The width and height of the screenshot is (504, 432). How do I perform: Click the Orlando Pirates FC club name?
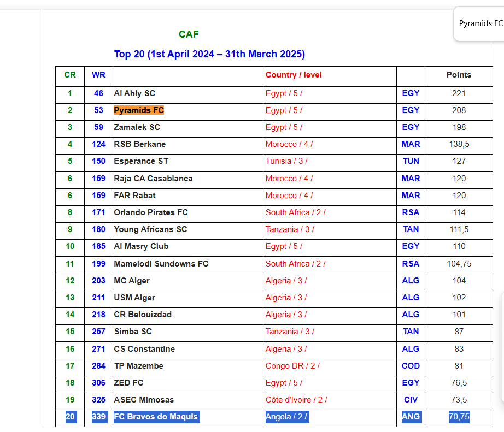click(151, 212)
